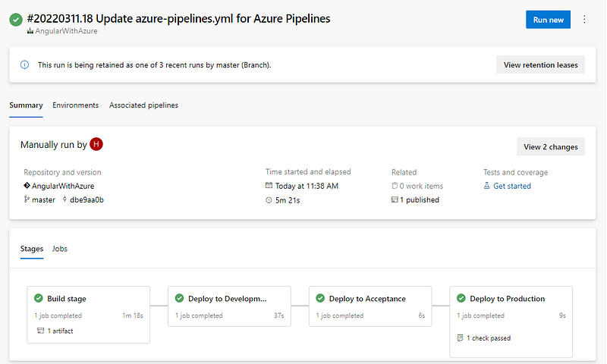
Task: Open the Get started tests link
Action: 512,186
